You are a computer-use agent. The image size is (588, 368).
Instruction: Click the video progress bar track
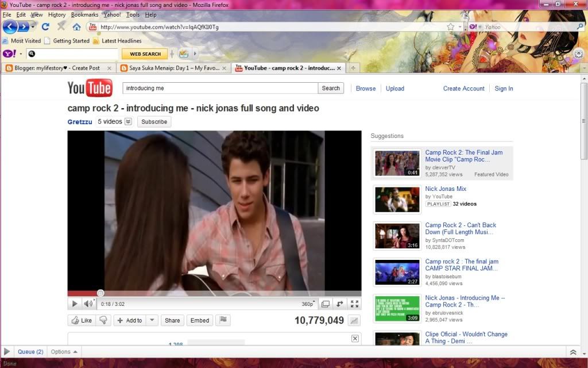click(x=215, y=293)
